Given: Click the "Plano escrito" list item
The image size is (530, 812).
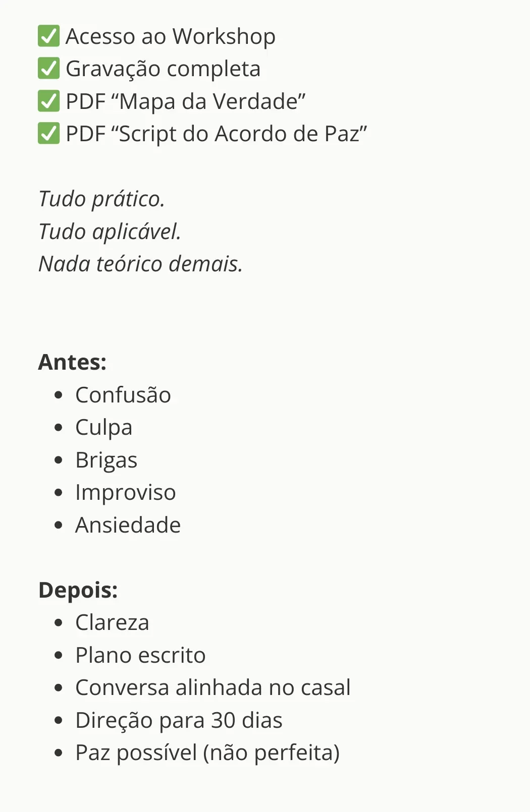Looking at the screenshot, I should point(140,655).
